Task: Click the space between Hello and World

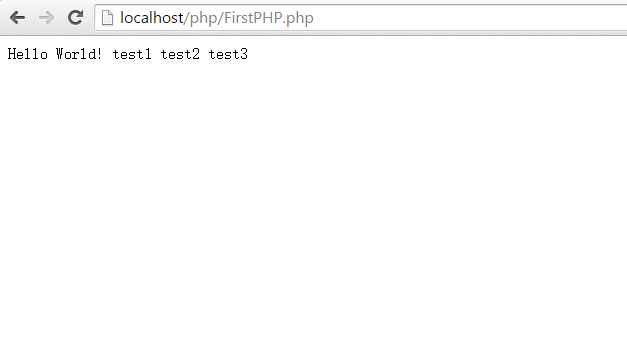Action: tap(52, 54)
